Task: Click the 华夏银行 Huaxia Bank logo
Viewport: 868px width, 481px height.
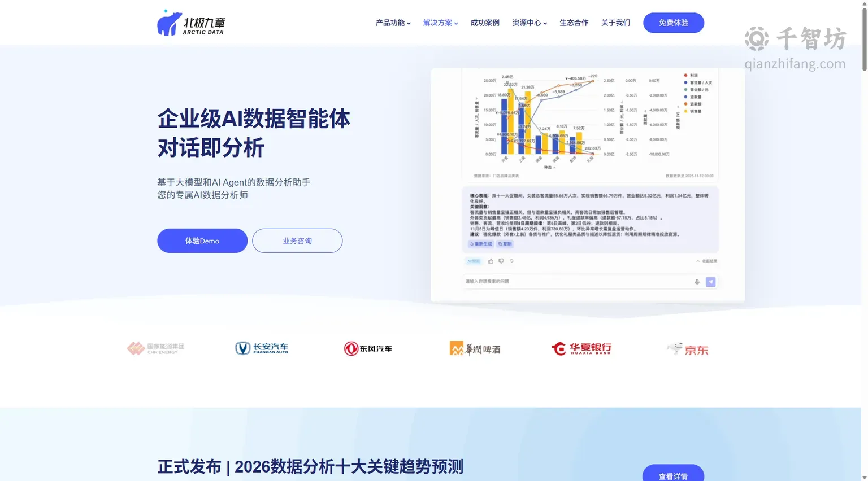Action: 581,348
